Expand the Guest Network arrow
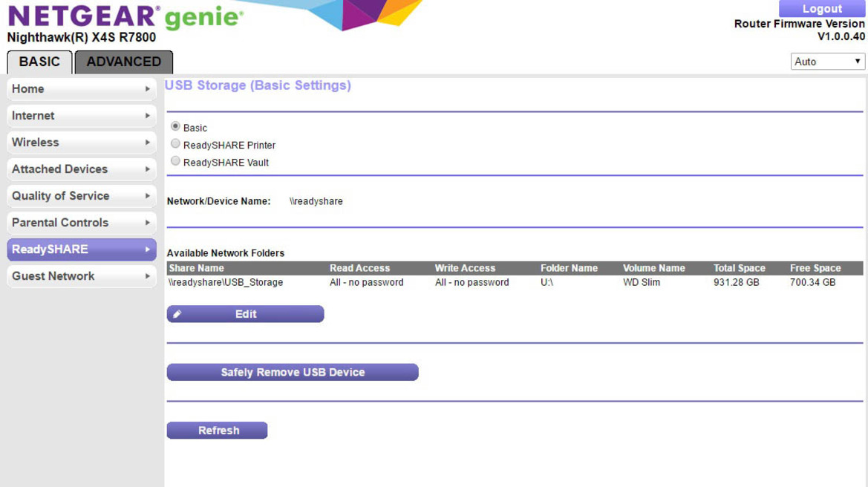 click(147, 276)
